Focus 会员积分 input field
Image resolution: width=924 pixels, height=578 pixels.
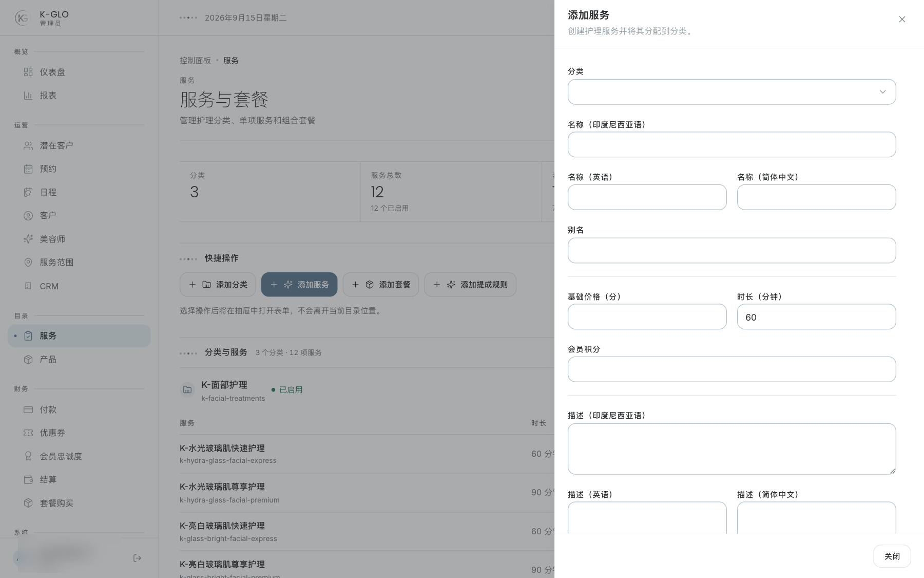[731, 369]
